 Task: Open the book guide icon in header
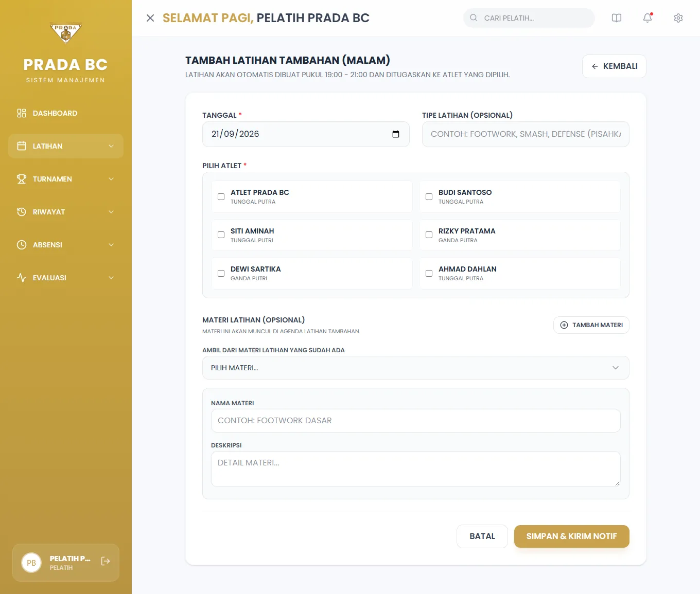coord(617,18)
